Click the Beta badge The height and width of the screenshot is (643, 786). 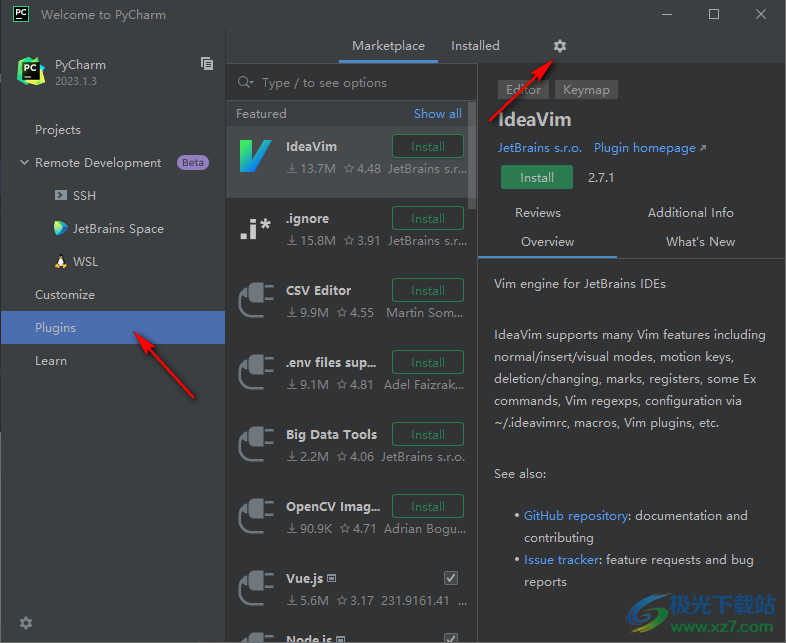click(x=193, y=162)
